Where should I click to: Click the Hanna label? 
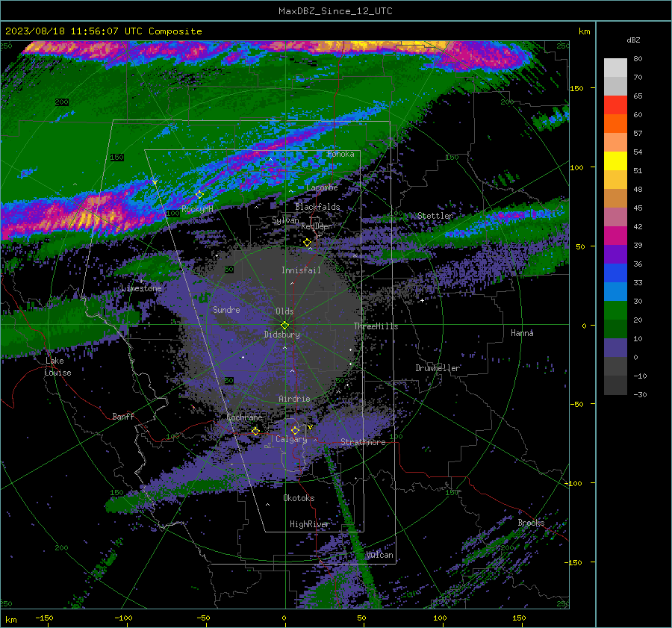522,333
